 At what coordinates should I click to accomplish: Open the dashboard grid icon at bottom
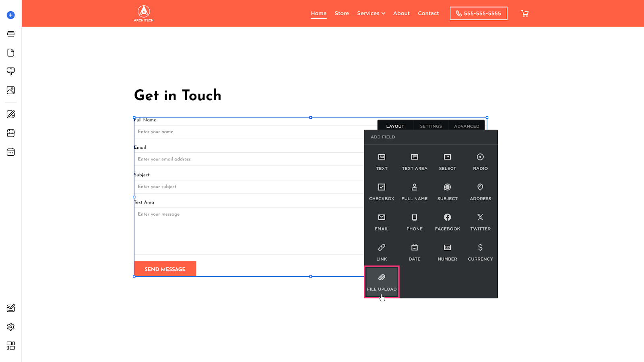[x=11, y=346]
